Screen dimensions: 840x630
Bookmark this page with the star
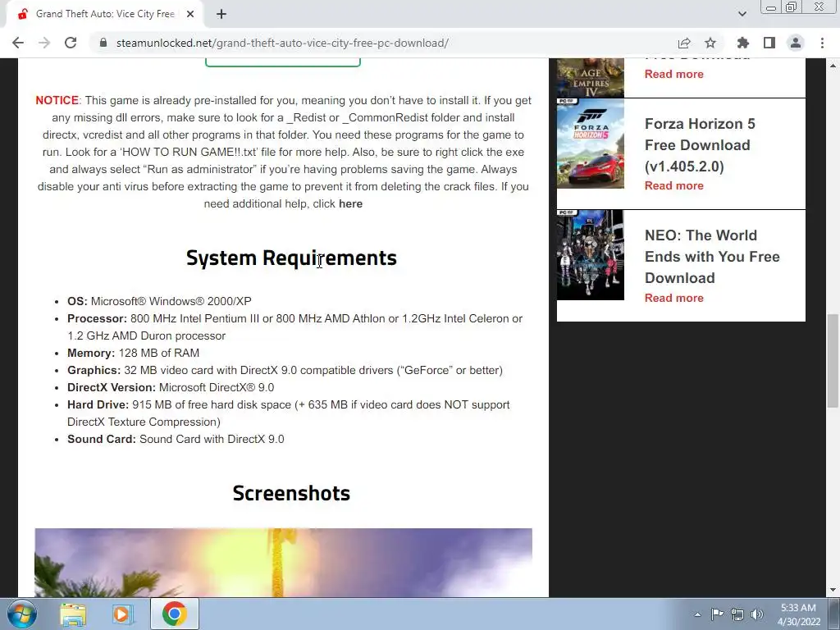point(710,43)
